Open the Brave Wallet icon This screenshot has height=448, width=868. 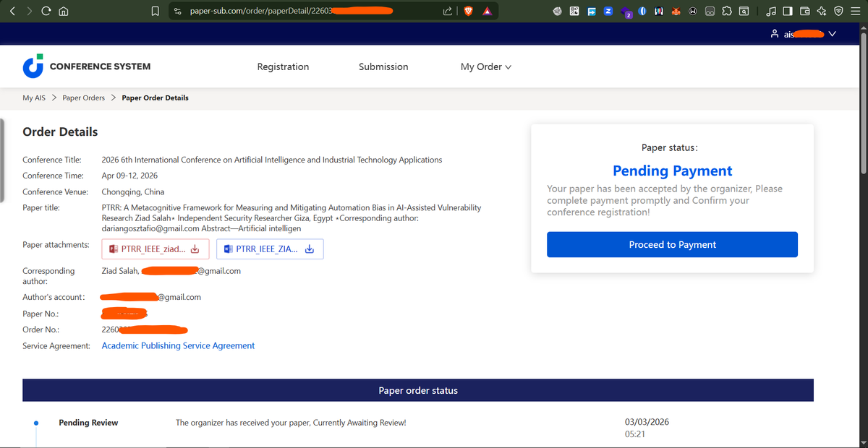(804, 11)
